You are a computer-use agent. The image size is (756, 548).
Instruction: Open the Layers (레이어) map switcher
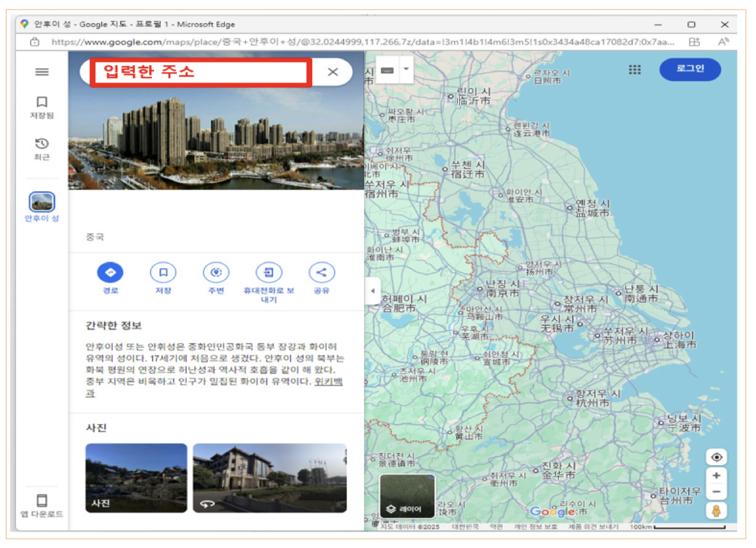(x=407, y=496)
